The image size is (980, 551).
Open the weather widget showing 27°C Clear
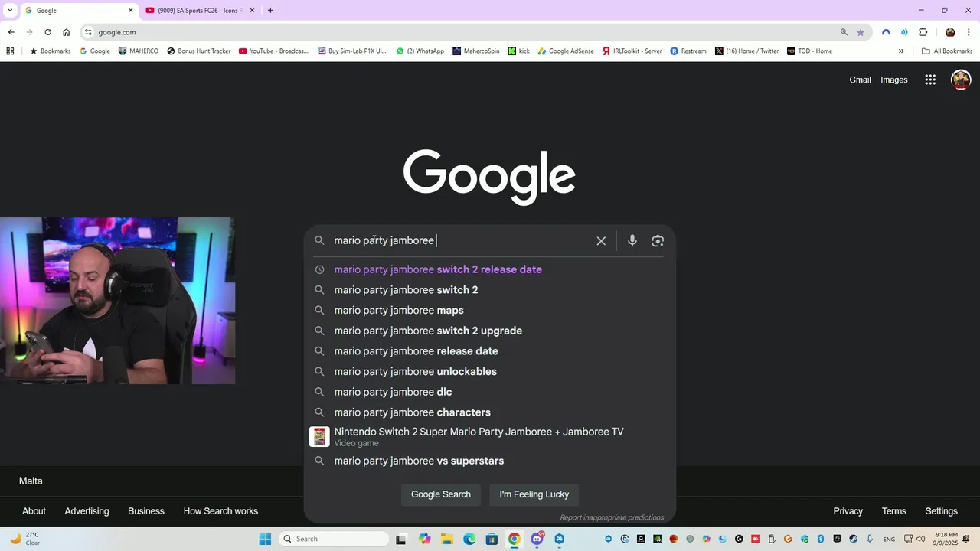tap(23, 539)
